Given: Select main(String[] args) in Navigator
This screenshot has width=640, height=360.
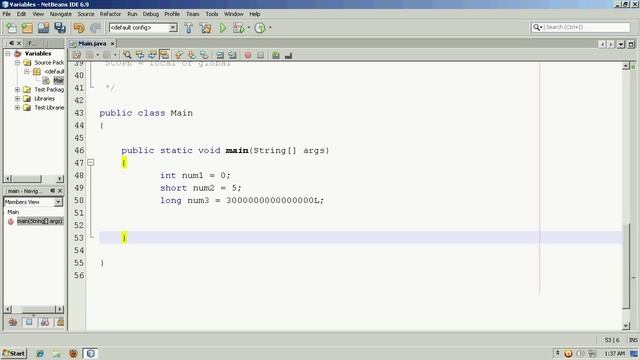Looking at the screenshot, I should (40, 221).
